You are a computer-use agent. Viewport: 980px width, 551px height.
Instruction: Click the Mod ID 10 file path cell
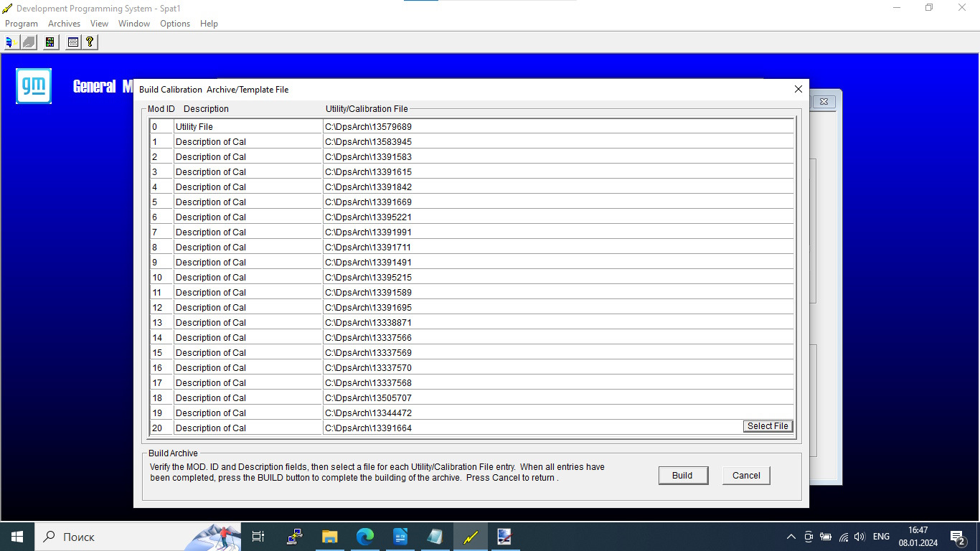pos(558,277)
